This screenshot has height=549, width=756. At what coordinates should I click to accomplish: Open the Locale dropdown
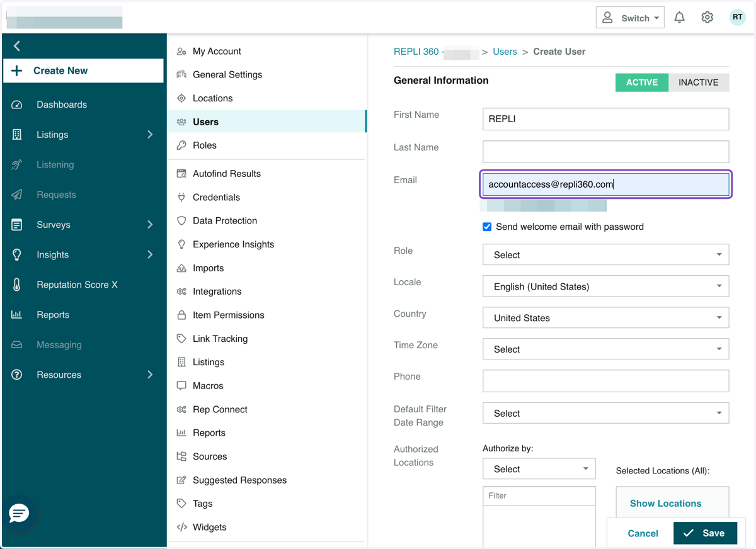[x=606, y=286]
